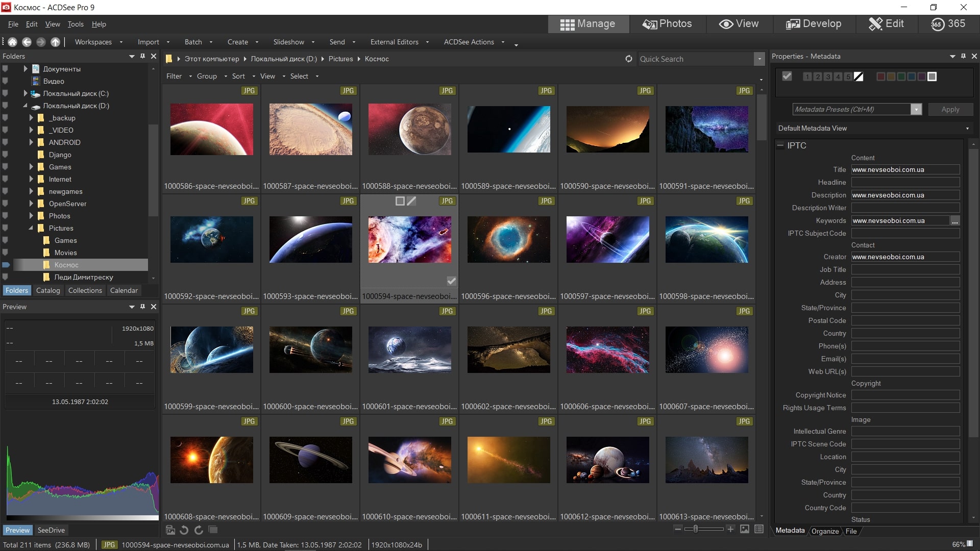Viewport: 980px width, 551px height.
Task: Go up one folder with the Up arrow icon
Action: (55, 42)
